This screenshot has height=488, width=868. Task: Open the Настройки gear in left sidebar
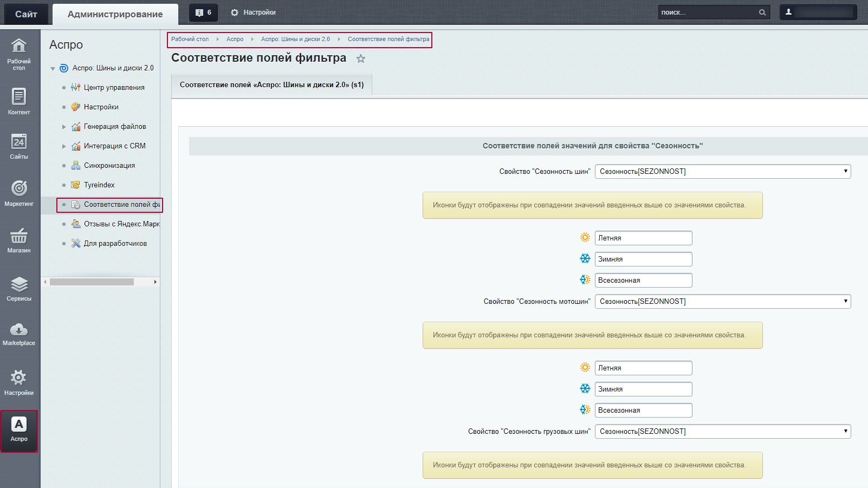point(19,382)
